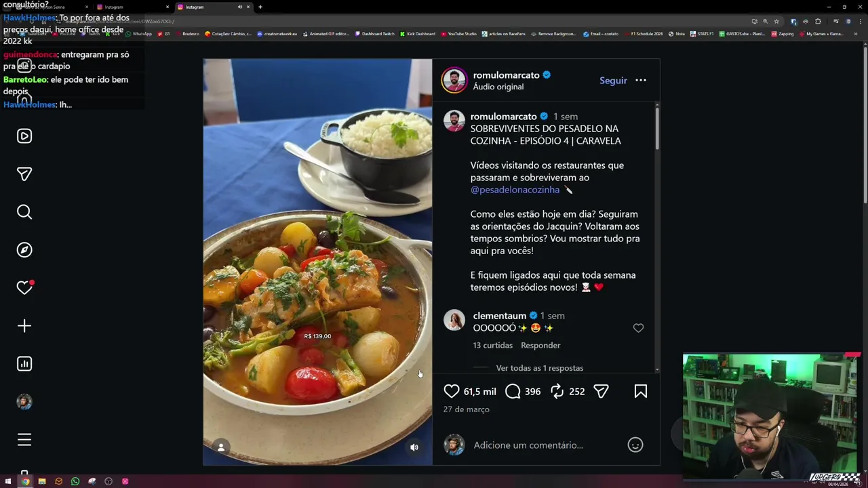Open File Explorer from the taskbar
The width and height of the screenshot is (868, 488).
pyautogui.click(x=41, y=481)
